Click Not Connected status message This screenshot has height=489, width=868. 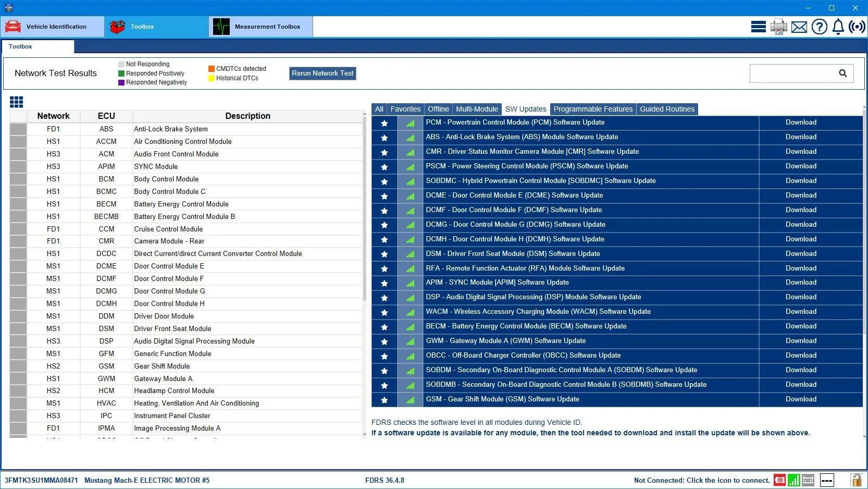tap(702, 481)
